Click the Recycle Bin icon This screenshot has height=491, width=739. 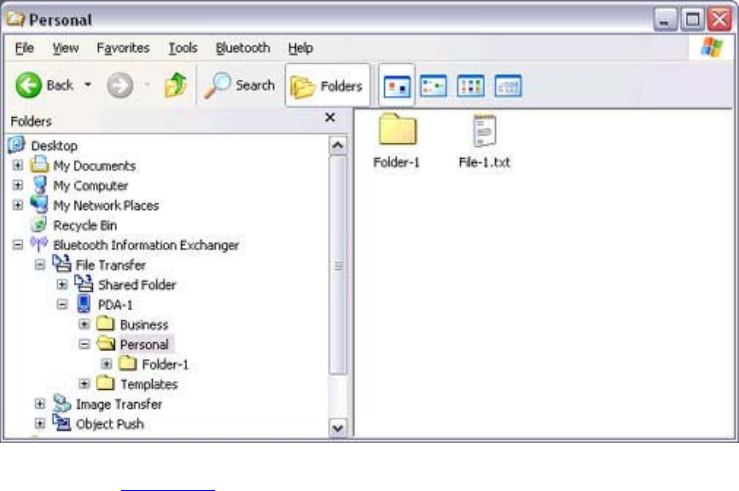pyautogui.click(x=39, y=224)
